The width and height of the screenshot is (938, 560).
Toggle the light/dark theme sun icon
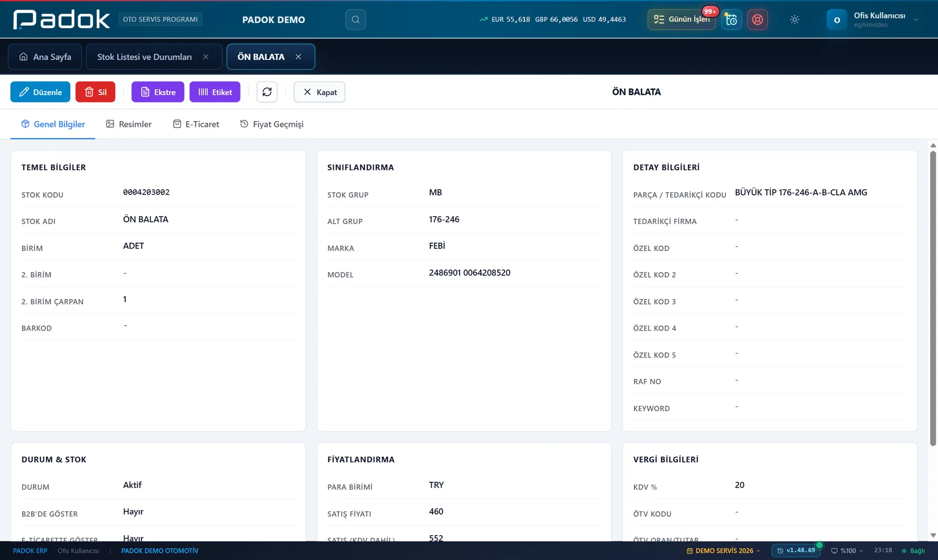(x=794, y=20)
